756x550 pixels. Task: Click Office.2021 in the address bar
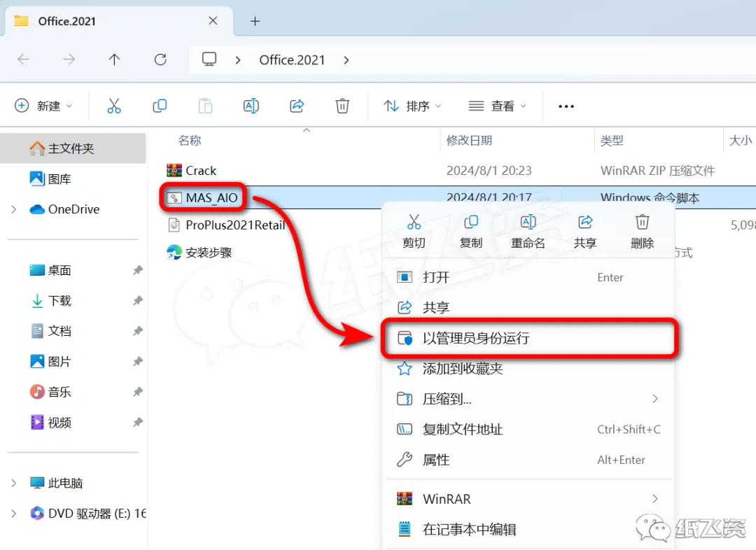(292, 59)
